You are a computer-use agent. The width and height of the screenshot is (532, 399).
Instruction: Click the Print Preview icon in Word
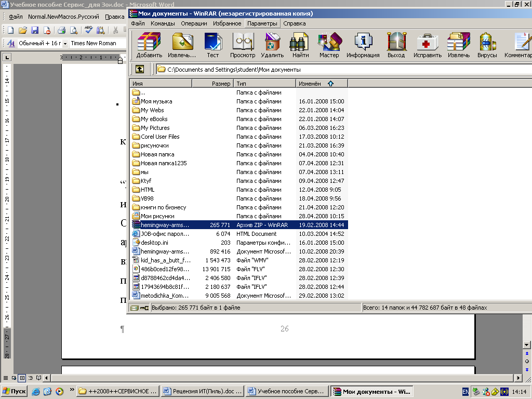click(x=73, y=30)
